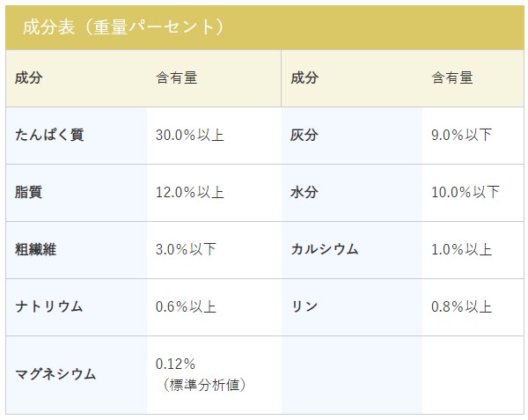Image resolution: width=528 pixels, height=420 pixels.
Task: Click the 10.0%以下 moisture value
Action: tap(466, 192)
